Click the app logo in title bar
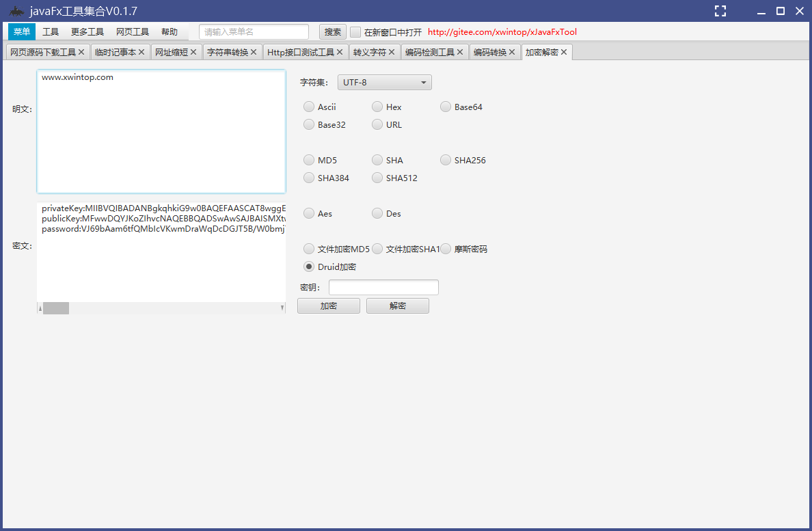 16,11
